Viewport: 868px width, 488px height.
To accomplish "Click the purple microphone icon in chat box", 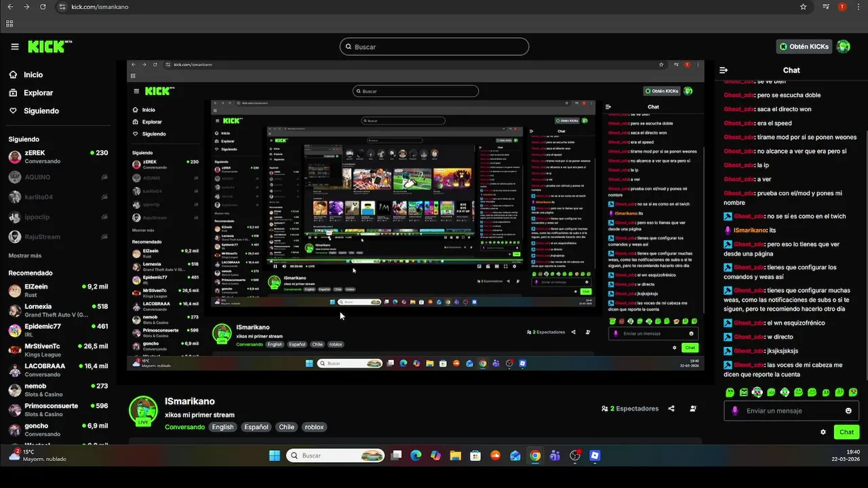I will (x=735, y=411).
